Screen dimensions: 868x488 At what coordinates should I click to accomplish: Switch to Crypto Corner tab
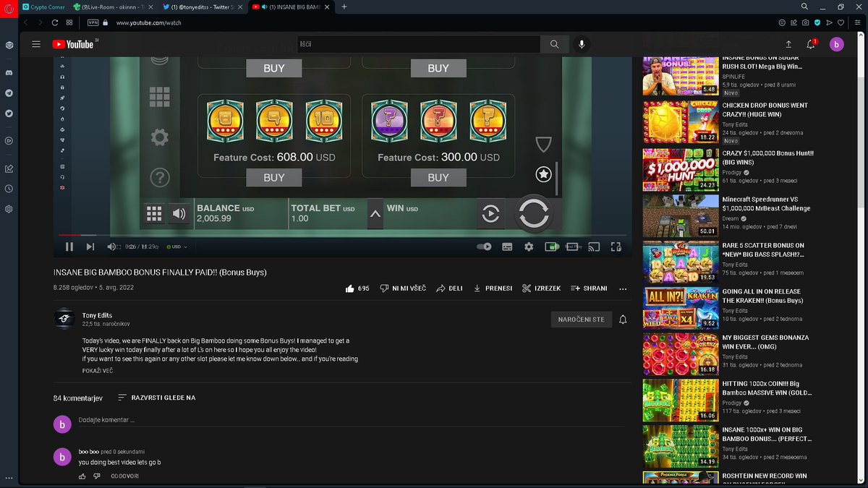[x=44, y=7]
